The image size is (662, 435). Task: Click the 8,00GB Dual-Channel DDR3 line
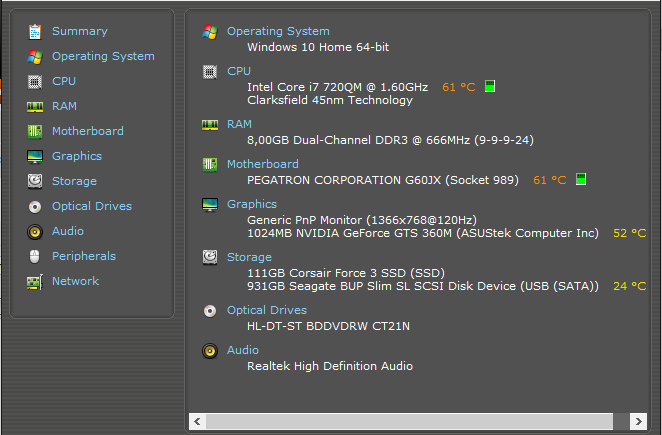(390, 140)
